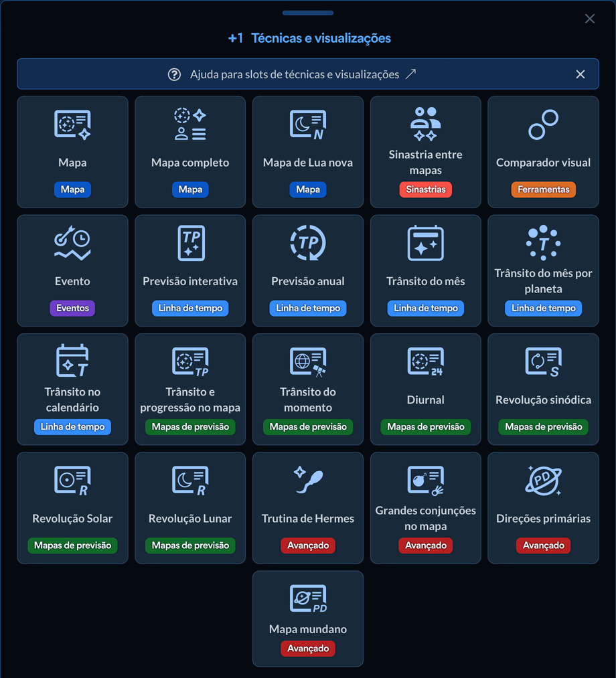Image resolution: width=616 pixels, height=678 pixels.
Task: Choose the Diurnal 24 icon
Action: coord(426,361)
